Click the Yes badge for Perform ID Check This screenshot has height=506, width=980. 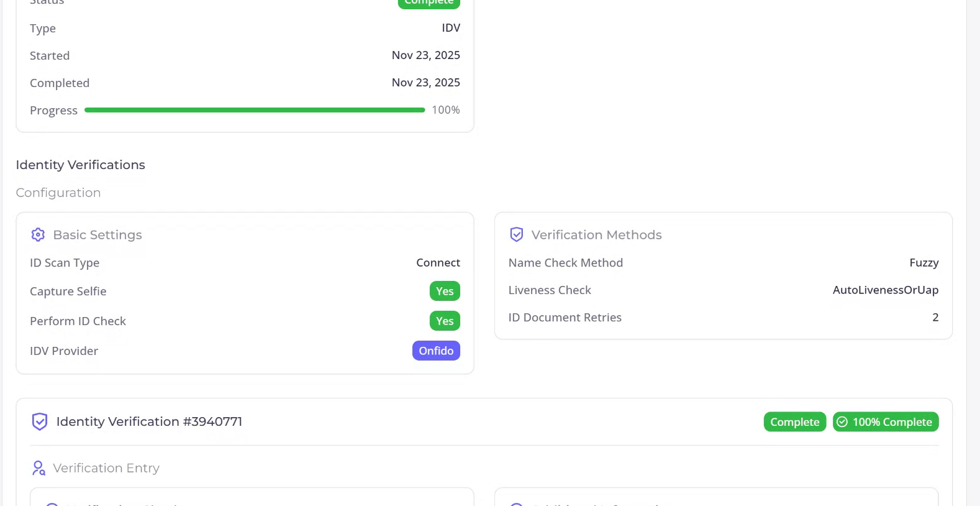445,321
